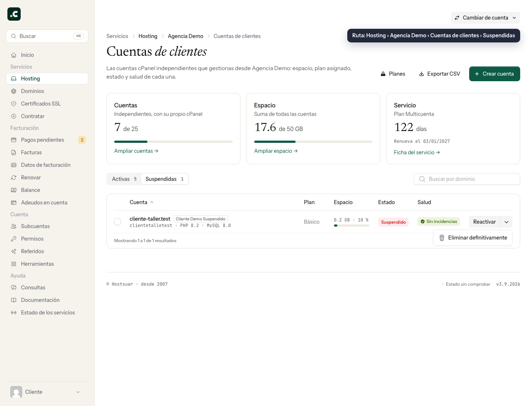Click the Espacio usage progress bar
Image resolution: width=532 pixels, height=406 pixels.
point(313,142)
